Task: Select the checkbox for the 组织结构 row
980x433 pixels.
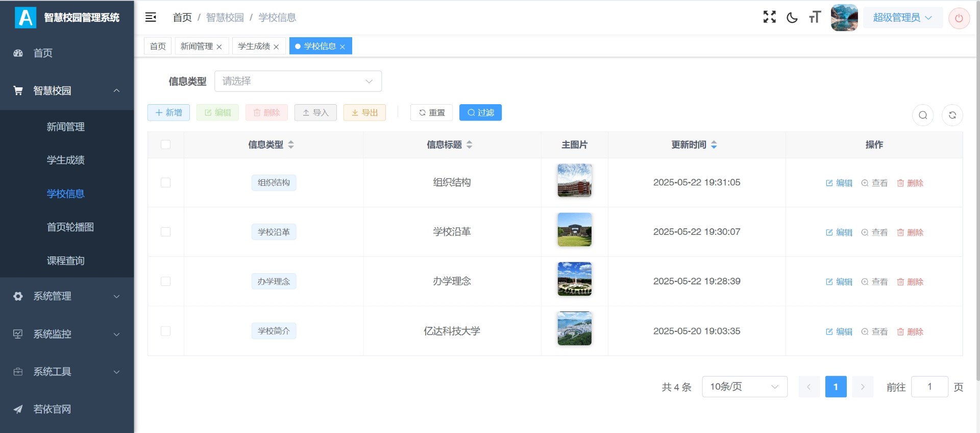Action: coord(165,183)
